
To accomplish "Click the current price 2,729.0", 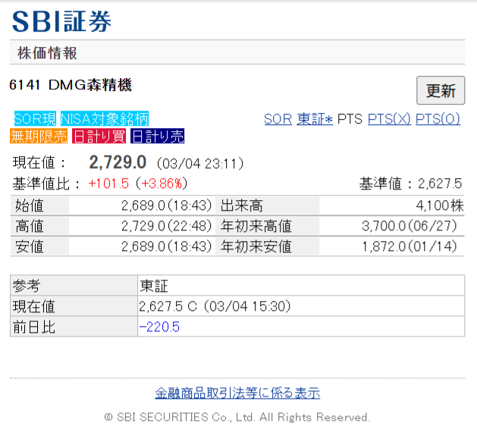I will click(x=118, y=162).
